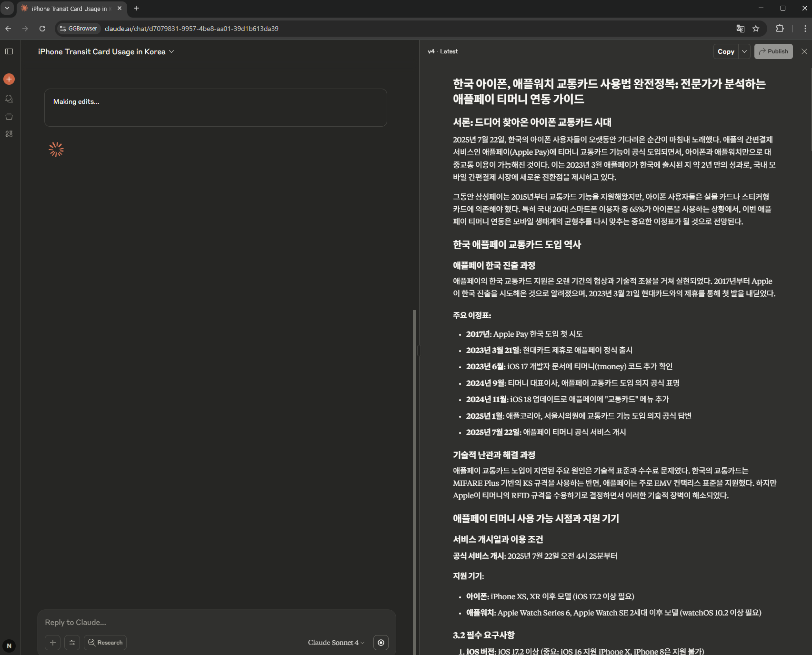Enable the Research mode button
Screen dimensions: 812x655
[105, 643]
